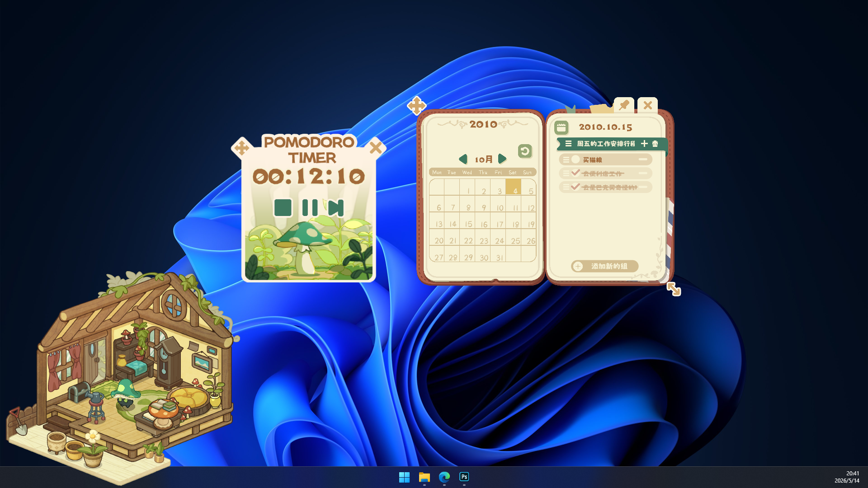Click the Pomodoro timer move handle
This screenshot has height=488, width=868.
tap(241, 147)
